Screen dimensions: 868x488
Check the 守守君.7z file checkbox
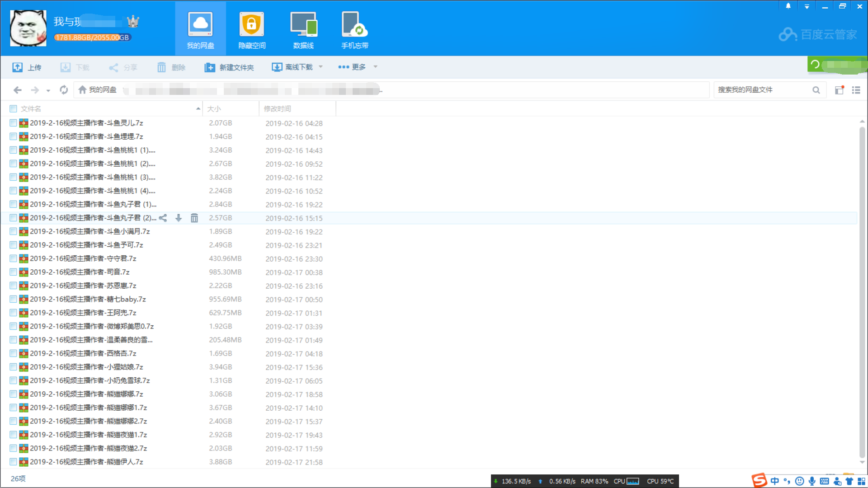click(13, 258)
